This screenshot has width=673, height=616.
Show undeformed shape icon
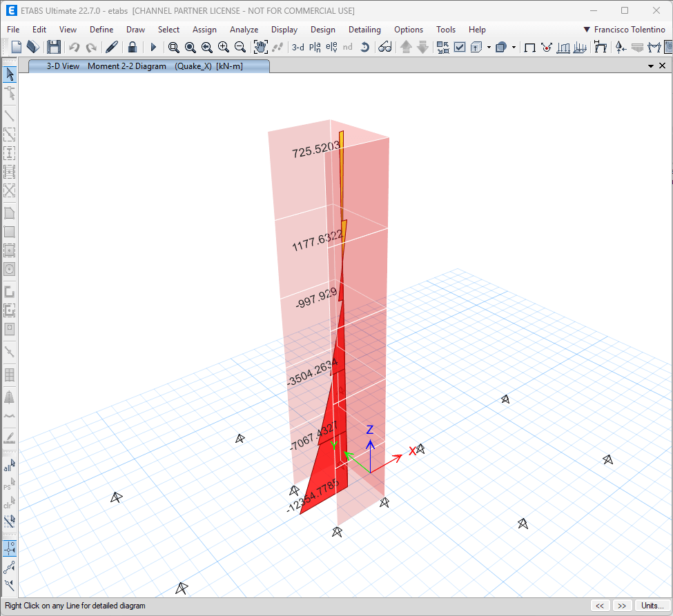[530, 47]
